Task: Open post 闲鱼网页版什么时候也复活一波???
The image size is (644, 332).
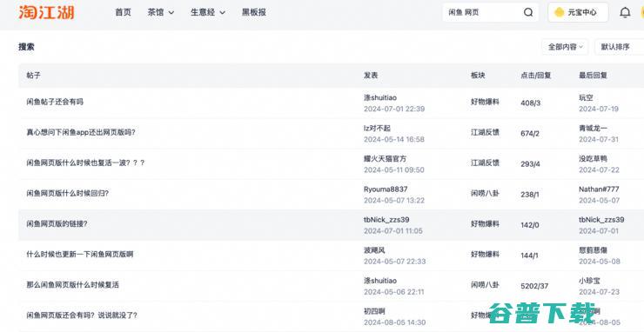Action: pos(85,163)
